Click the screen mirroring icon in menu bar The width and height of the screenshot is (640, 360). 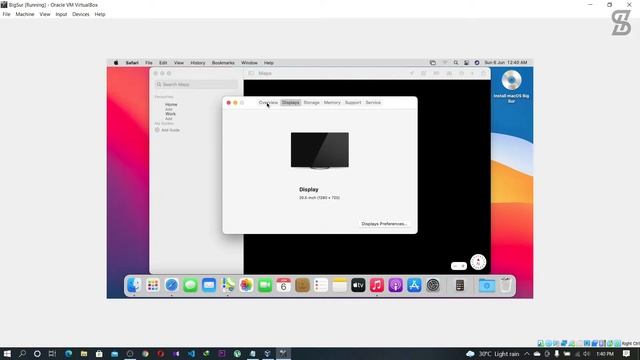(x=433, y=63)
